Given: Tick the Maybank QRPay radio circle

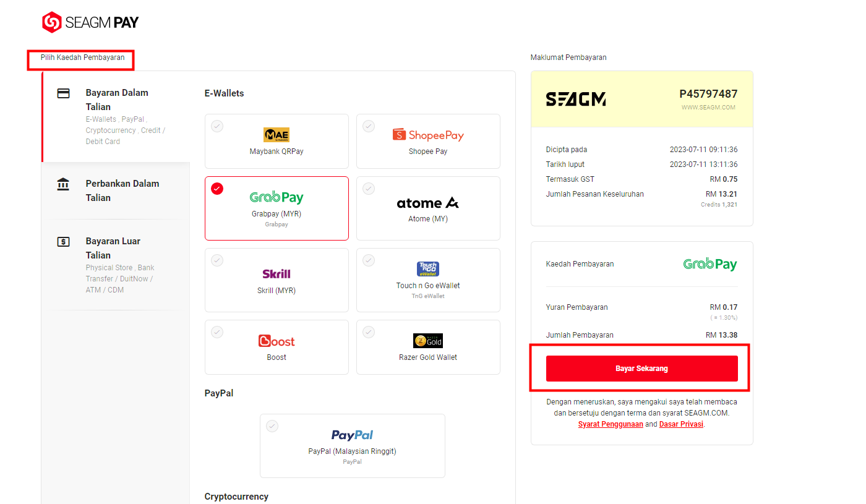Looking at the screenshot, I should tap(217, 126).
